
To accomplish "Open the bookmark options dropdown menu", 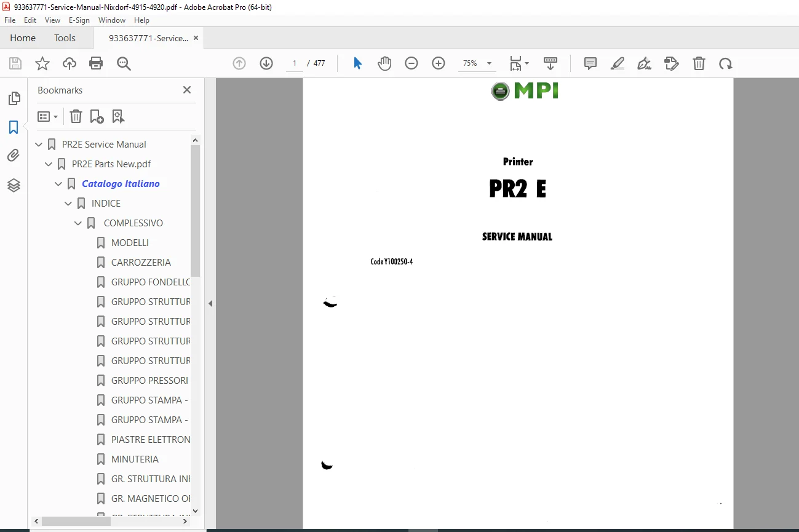I will (48, 116).
